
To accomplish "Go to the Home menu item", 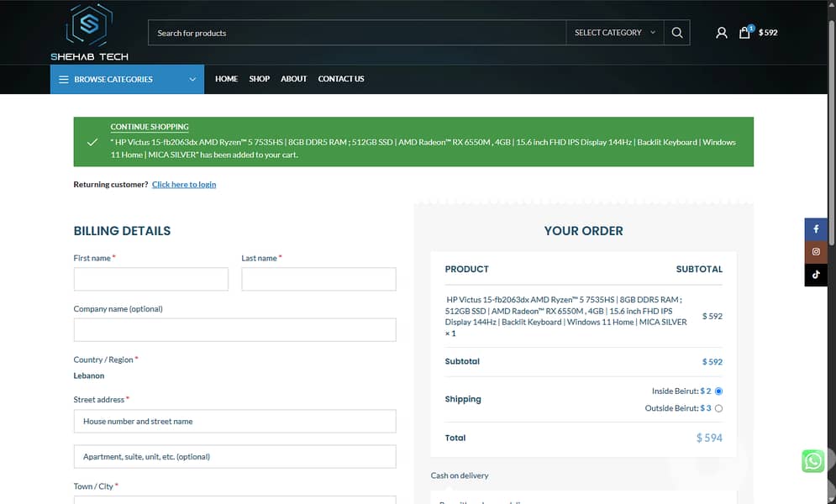I will (227, 79).
